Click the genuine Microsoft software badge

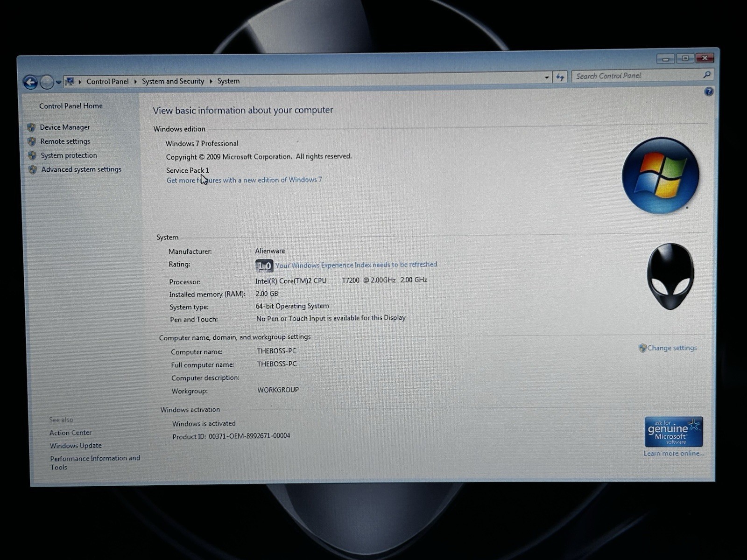point(674,432)
